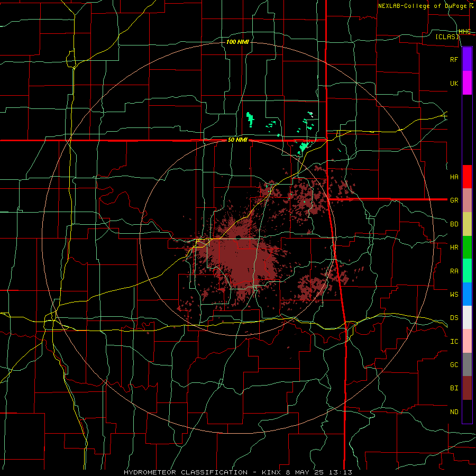Screen dimensions: 476x476
Task: Click the UK magenta legend swatch
Action: [467, 83]
